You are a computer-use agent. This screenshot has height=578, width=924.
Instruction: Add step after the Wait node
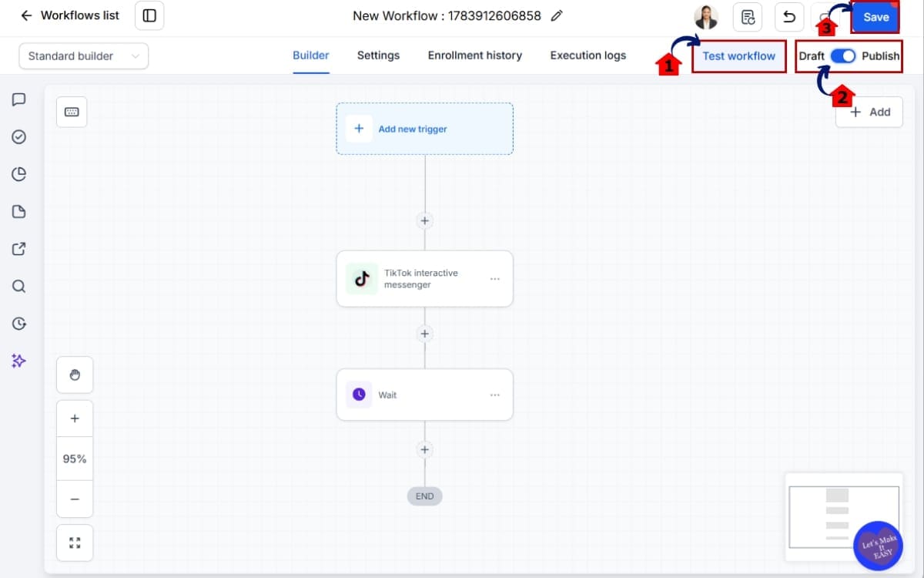click(x=424, y=449)
